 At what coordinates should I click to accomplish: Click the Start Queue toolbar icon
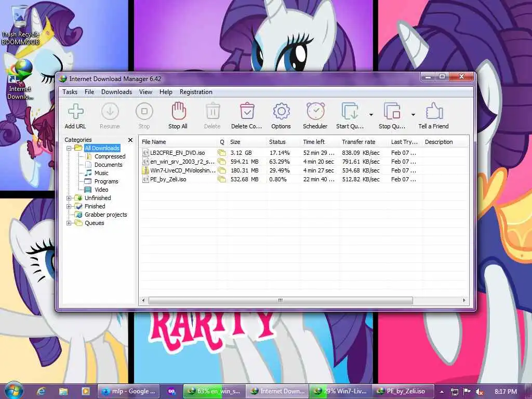coord(350,111)
